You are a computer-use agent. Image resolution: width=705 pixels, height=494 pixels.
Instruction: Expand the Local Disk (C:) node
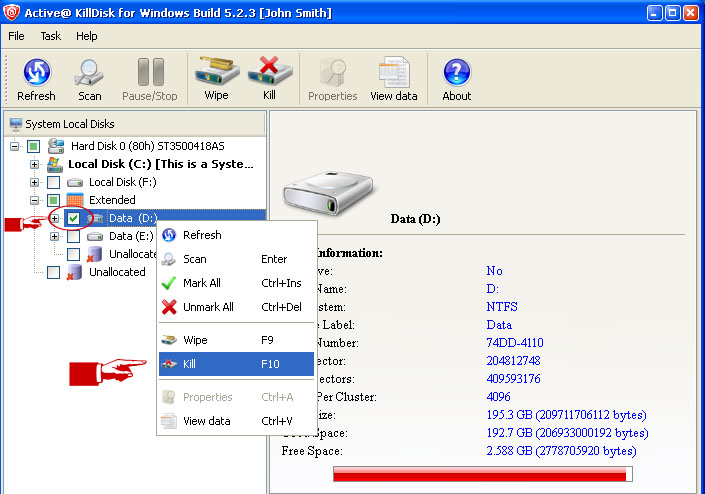click(x=34, y=165)
